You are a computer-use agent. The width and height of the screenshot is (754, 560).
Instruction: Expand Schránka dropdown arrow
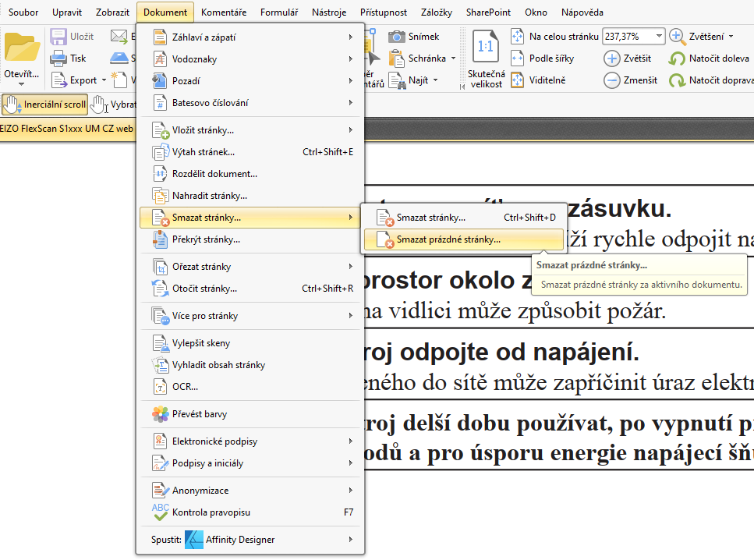point(453,58)
